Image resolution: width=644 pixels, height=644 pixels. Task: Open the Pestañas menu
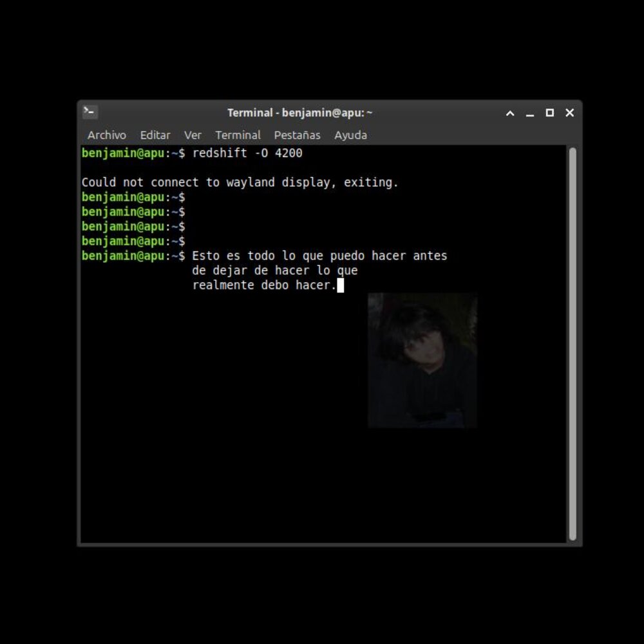point(297,135)
